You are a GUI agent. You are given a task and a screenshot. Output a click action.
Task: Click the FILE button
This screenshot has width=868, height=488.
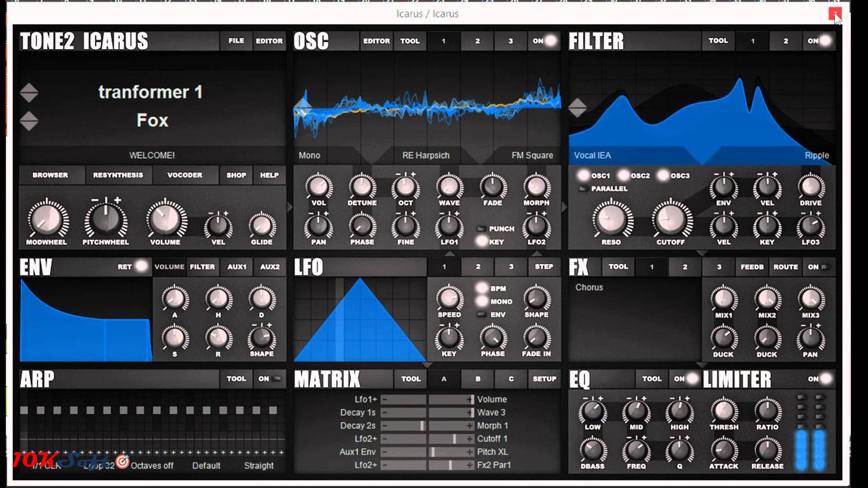tap(236, 41)
